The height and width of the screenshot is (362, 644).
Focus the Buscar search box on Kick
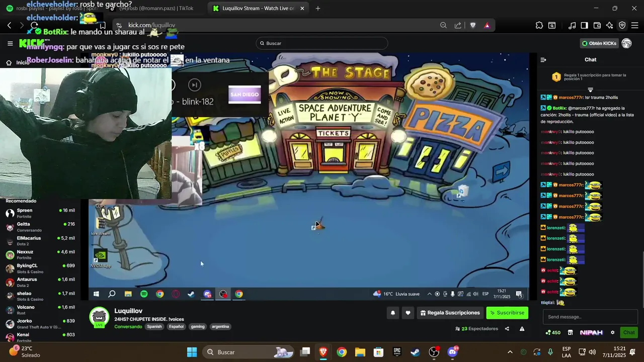[x=322, y=43]
